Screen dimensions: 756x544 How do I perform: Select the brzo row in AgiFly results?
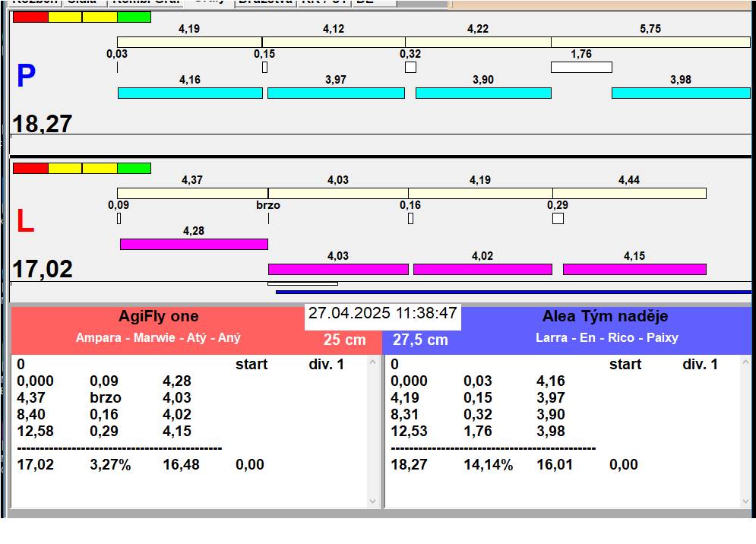(x=106, y=397)
